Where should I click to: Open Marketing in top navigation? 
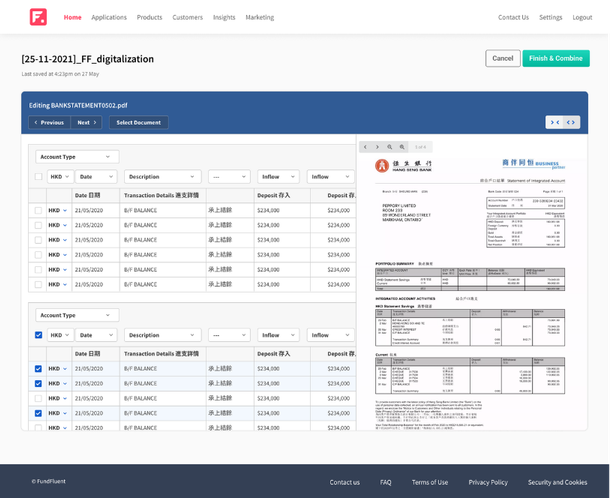pos(260,17)
